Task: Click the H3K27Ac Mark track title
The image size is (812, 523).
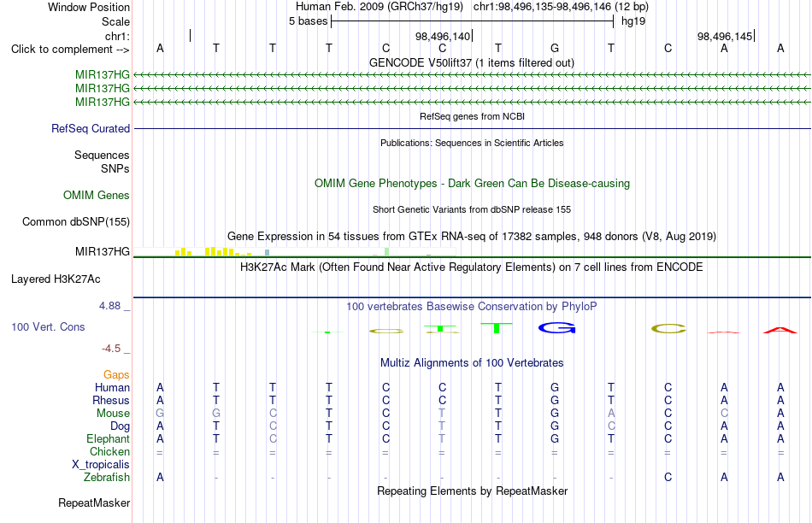Action: [472, 267]
